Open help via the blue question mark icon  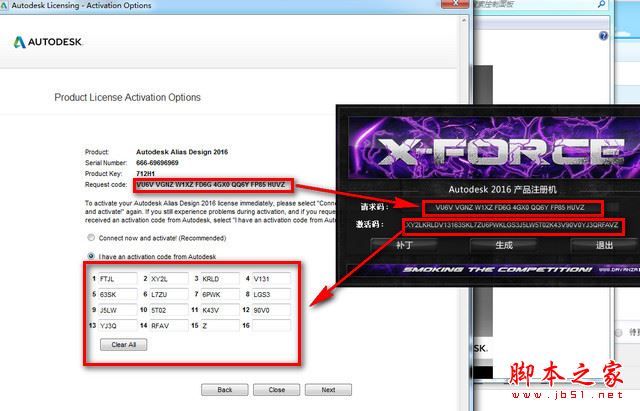point(603,36)
